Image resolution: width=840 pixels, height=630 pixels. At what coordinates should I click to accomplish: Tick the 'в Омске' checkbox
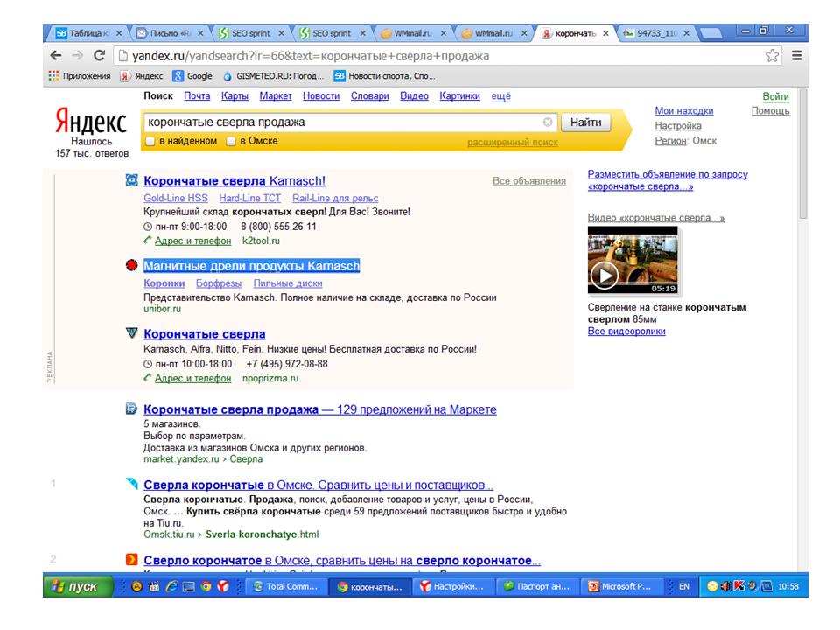click(231, 142)
